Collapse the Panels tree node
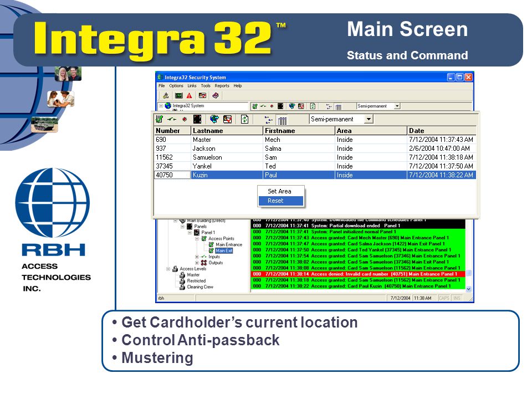532x399 pixels. coord(182,226)
